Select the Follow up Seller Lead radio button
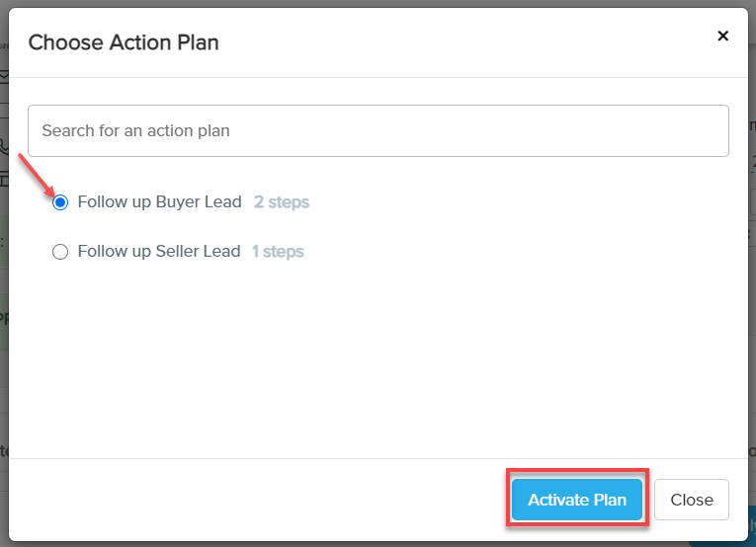 click(x=60, y=252)
